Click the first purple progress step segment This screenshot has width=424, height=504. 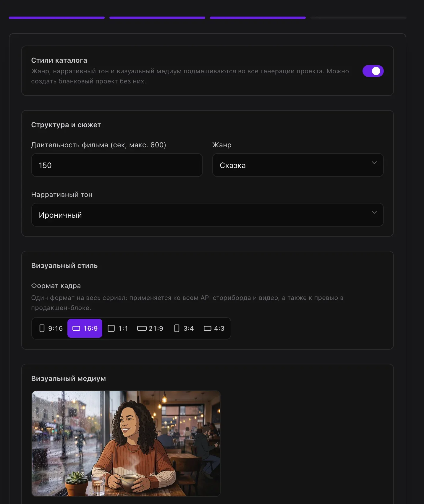click(x=57, y=18)
